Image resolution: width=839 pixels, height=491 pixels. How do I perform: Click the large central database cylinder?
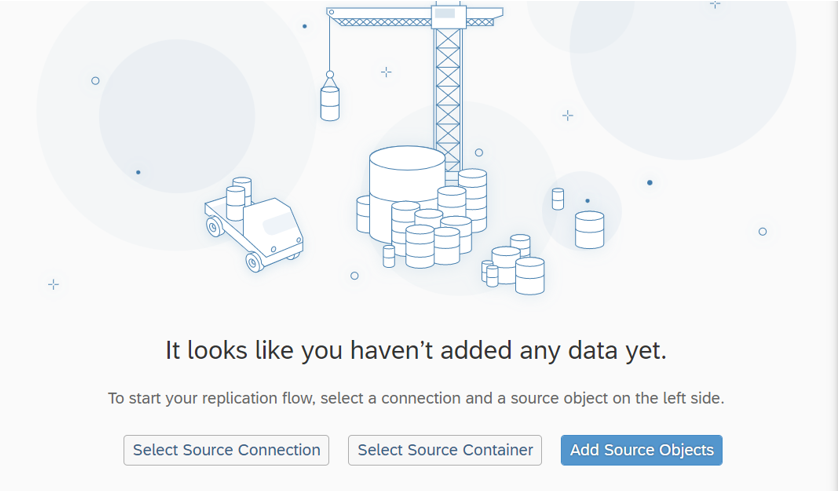tap(407, 193)
